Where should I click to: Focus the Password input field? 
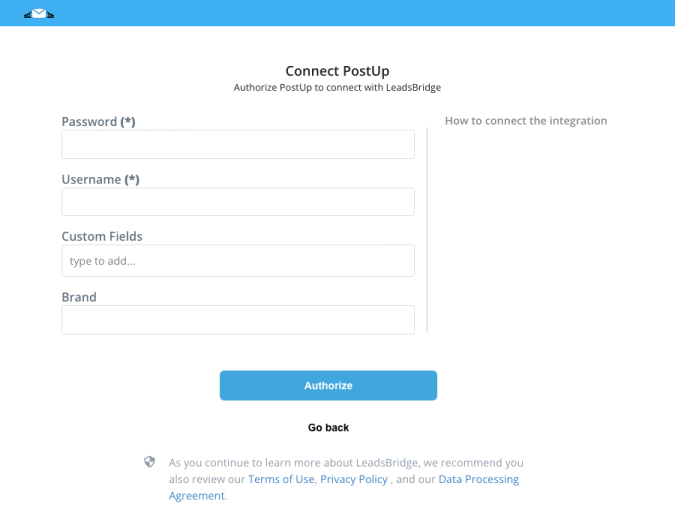click(238, 145)
